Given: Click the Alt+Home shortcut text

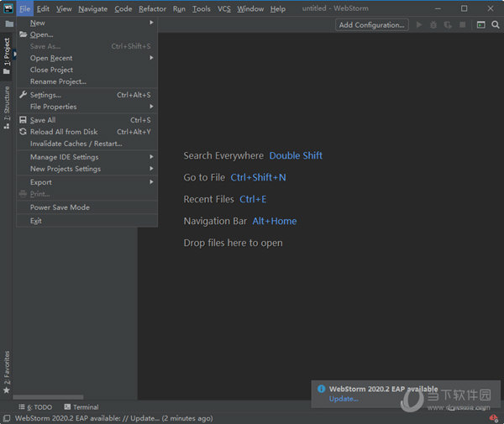Looking at the screenshot, I should point(275,221).
